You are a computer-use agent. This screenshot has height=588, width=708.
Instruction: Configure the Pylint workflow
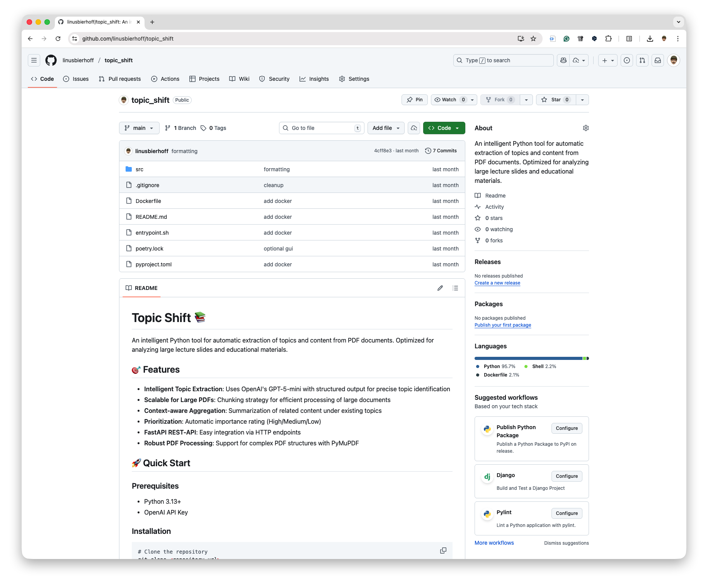click(567, 513)
